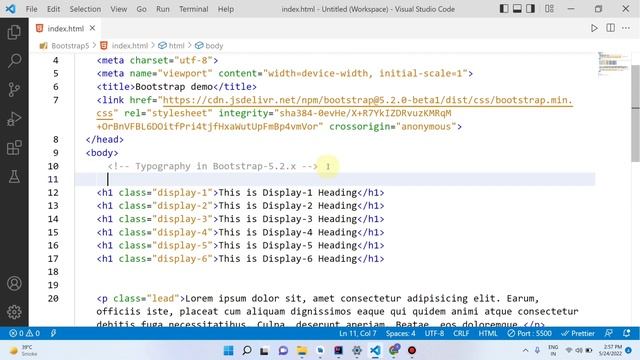Image resolution: width=640 pixels, height=360 pixels.
Task: Select language mode HTML
Action: (x=488, y=333)
